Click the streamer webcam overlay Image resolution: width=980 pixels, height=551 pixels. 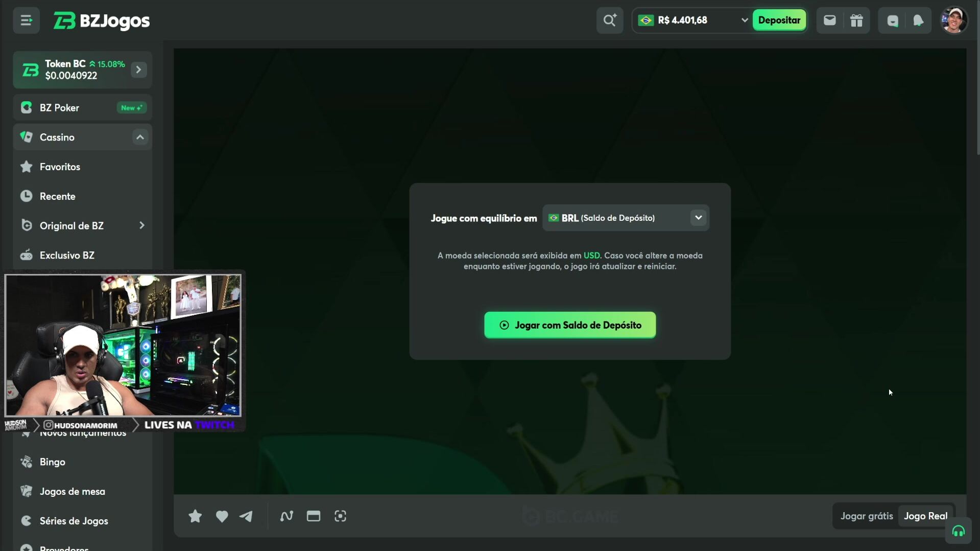(123, 346)
